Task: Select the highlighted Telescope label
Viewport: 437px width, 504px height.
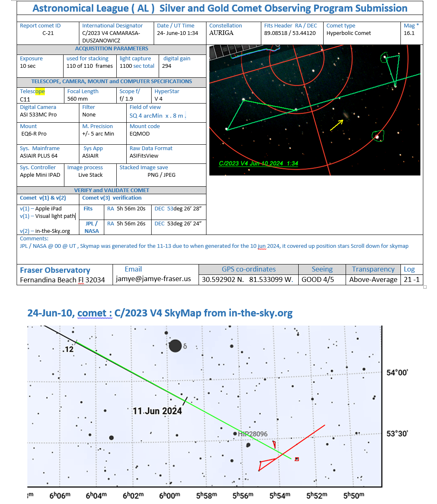Action: tap(32, 91)
